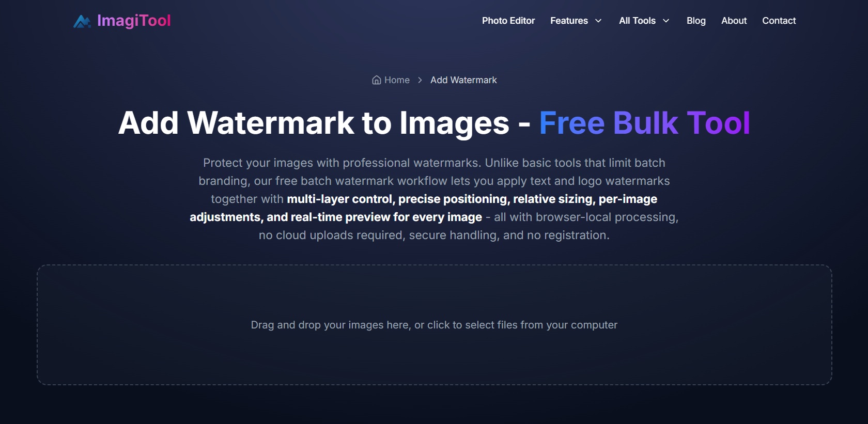Click the ImagiTool brand name text
The width and height of the screenshot is (868, 424).
[134, 21]
